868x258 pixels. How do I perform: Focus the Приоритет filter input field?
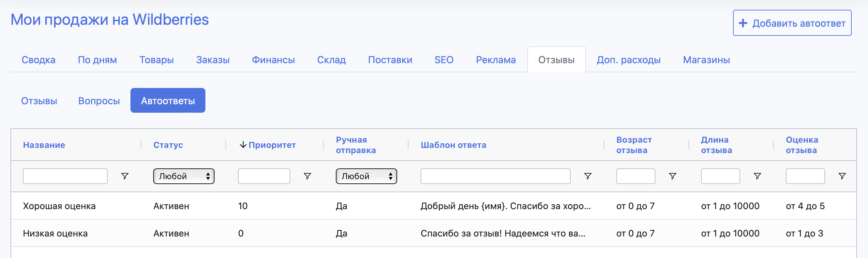coord(264,176)
